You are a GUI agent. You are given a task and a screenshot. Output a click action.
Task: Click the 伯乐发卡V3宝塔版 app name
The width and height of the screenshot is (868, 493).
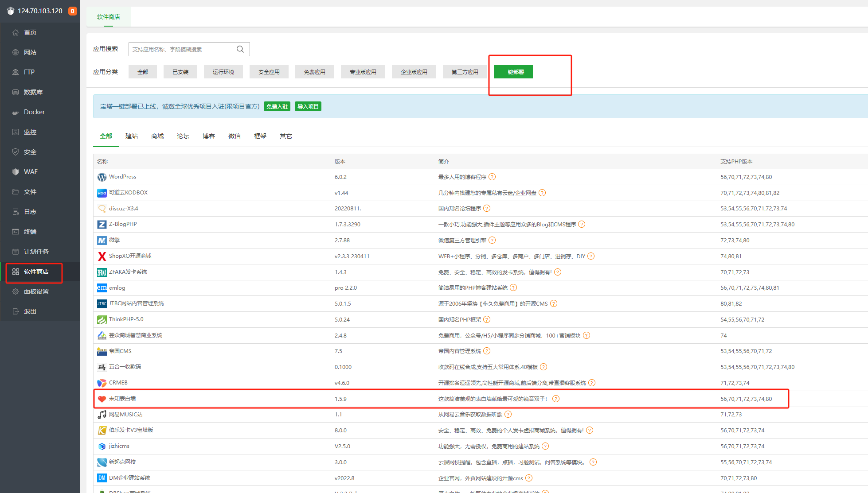131,430
